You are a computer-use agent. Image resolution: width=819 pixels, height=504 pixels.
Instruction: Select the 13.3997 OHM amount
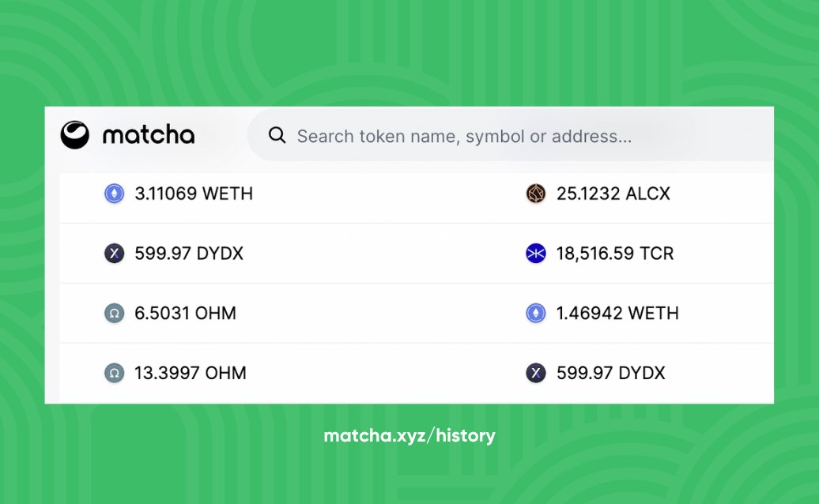190,373
